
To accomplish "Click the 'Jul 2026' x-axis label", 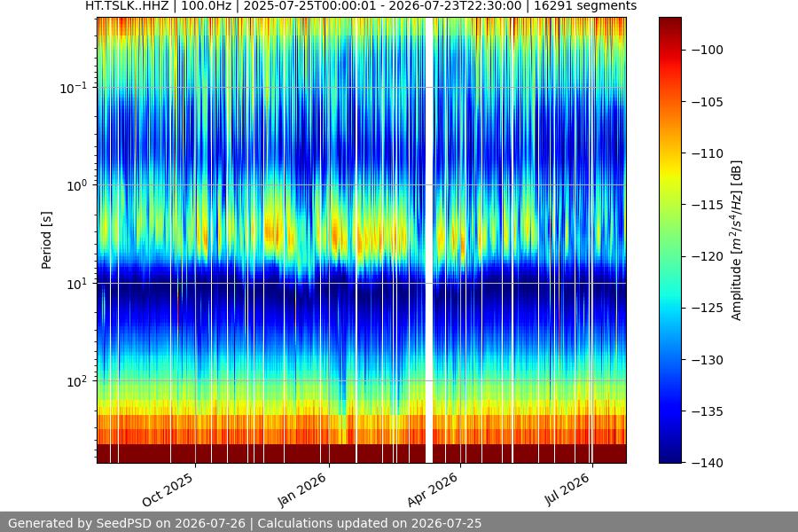I will coord(567,489).
